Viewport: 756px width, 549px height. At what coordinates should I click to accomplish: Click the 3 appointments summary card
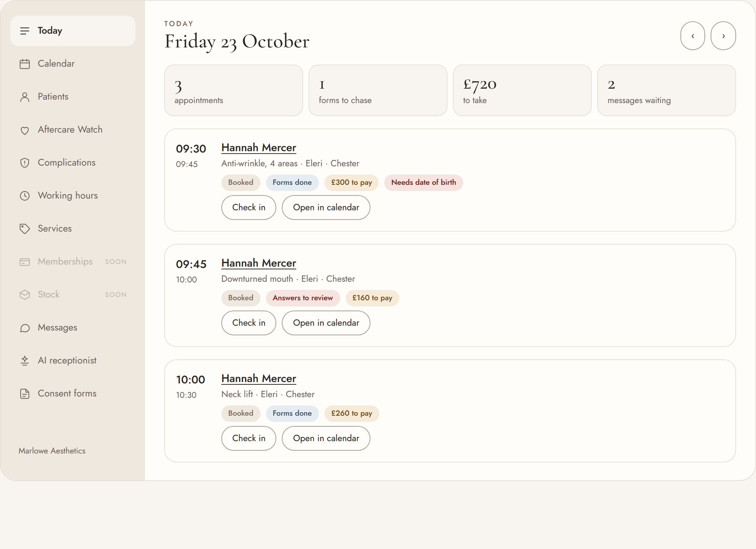pyautogui.click(x=234, y=90)
